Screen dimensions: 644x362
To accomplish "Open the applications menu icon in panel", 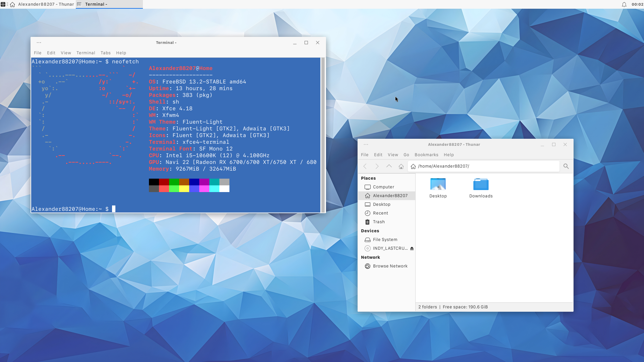I will coord(3,4).
